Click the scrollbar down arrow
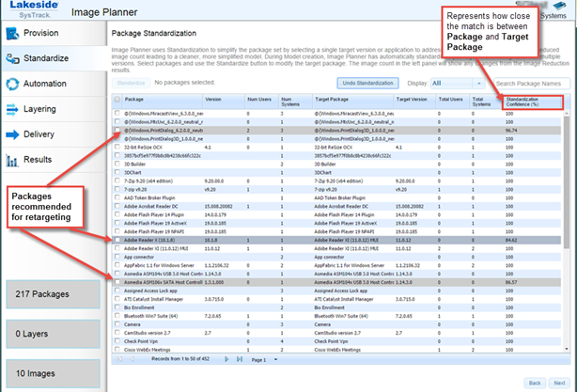Viewport: 577px width, 392px height. 567,349
